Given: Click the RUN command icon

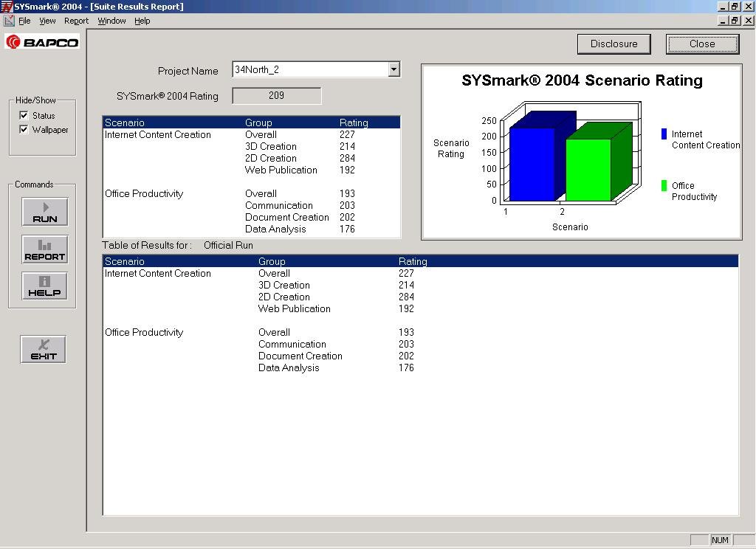Looking at the screenshot, I should (x=45, y=212).
